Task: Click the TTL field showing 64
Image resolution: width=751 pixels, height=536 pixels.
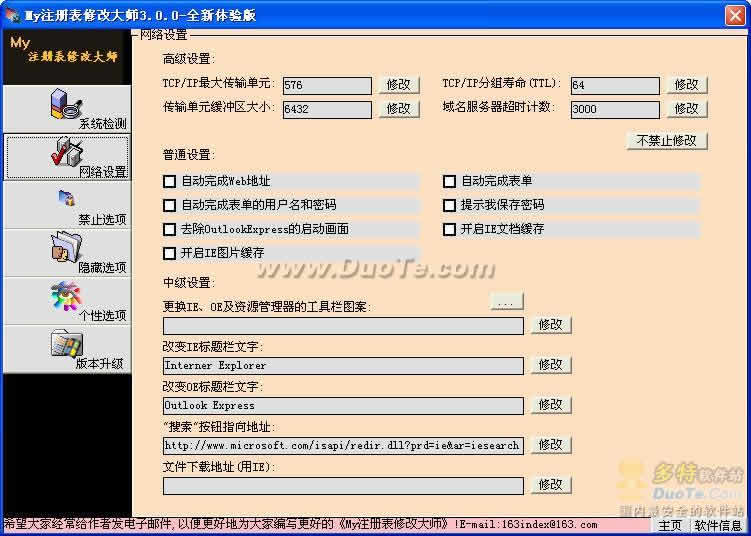Action: pos(615,85)
